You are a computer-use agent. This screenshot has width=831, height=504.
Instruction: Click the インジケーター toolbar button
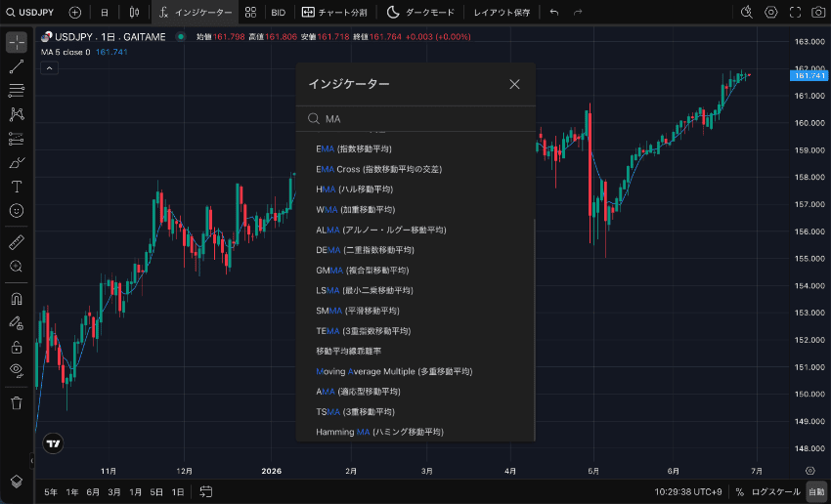coord(195,12)
